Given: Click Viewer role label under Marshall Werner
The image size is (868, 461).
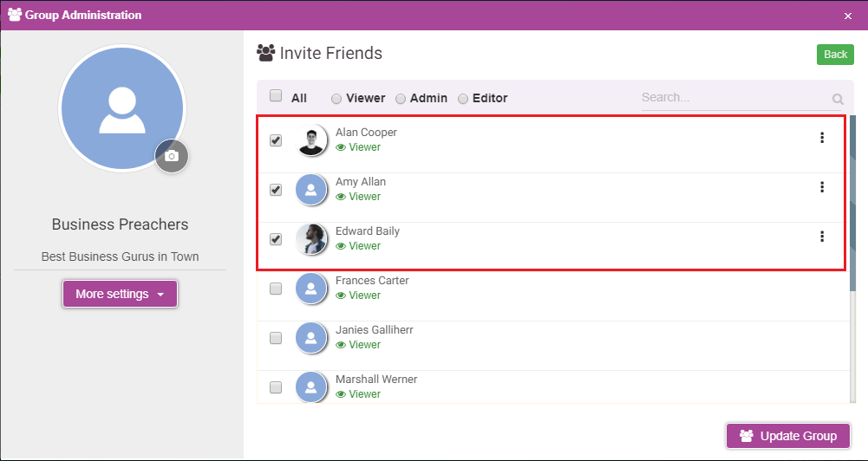Looking at the screenshot, I should pos(365,394).
